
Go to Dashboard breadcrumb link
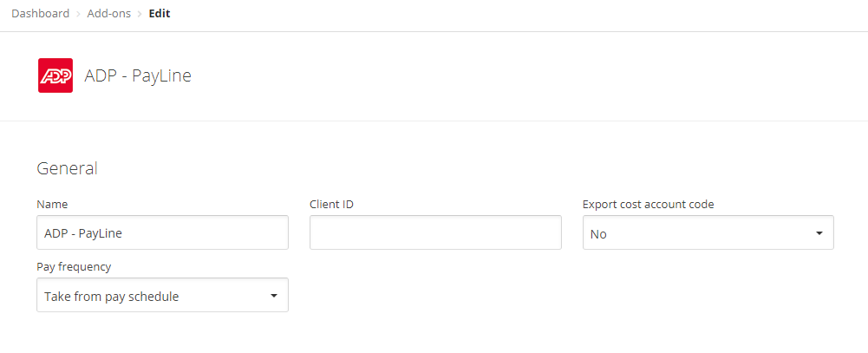pos(41,13)
